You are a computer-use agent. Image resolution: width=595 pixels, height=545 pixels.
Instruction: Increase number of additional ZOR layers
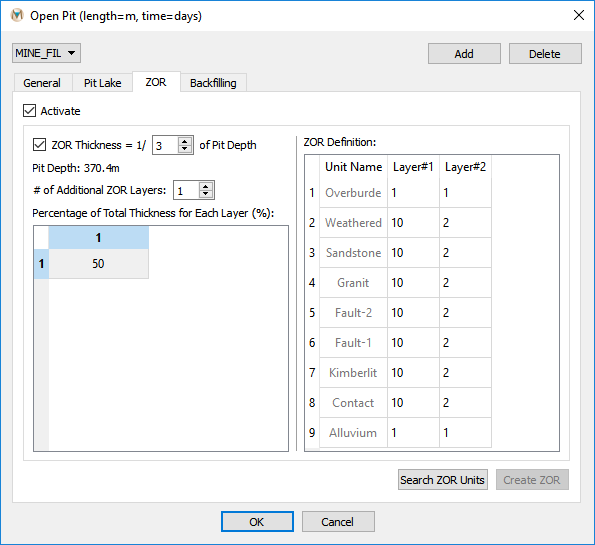click(x=206, y=186)
